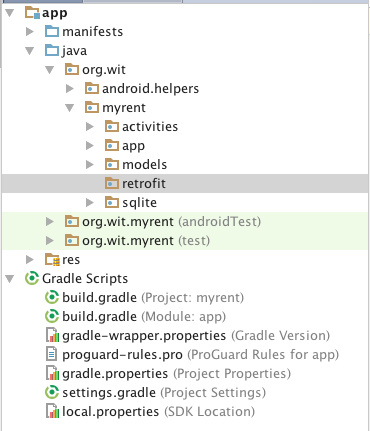Click the gradle-wrapper.properties file icon
Viewport: 370px width, 431px height.
(x=52, y=335)
